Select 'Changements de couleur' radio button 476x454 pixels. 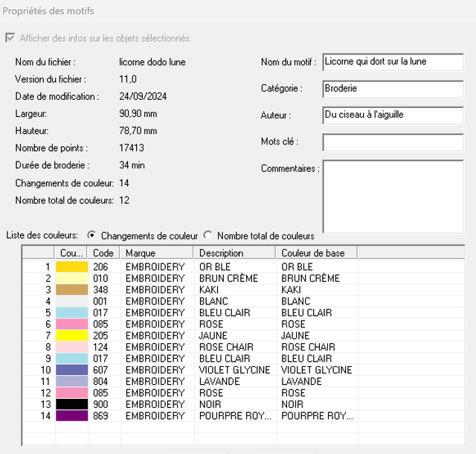pyautogui.click(x=91, y=235)
